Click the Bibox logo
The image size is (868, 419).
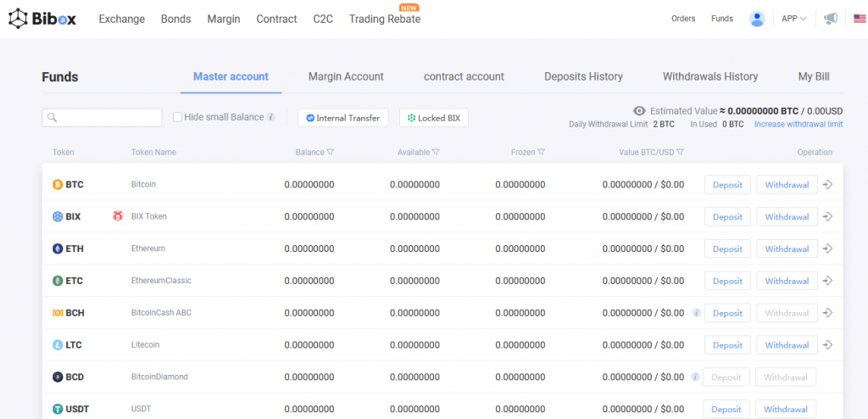click(x=42, y=19)
